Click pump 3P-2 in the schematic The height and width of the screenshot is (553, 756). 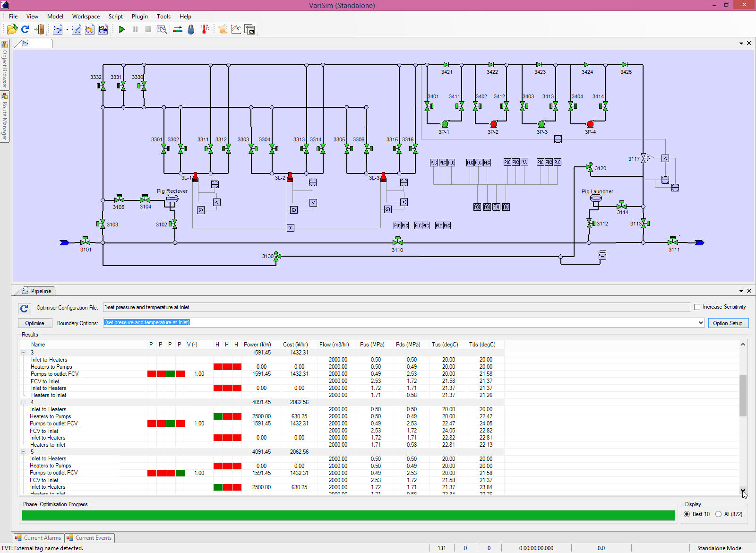[x=494, y=124]
